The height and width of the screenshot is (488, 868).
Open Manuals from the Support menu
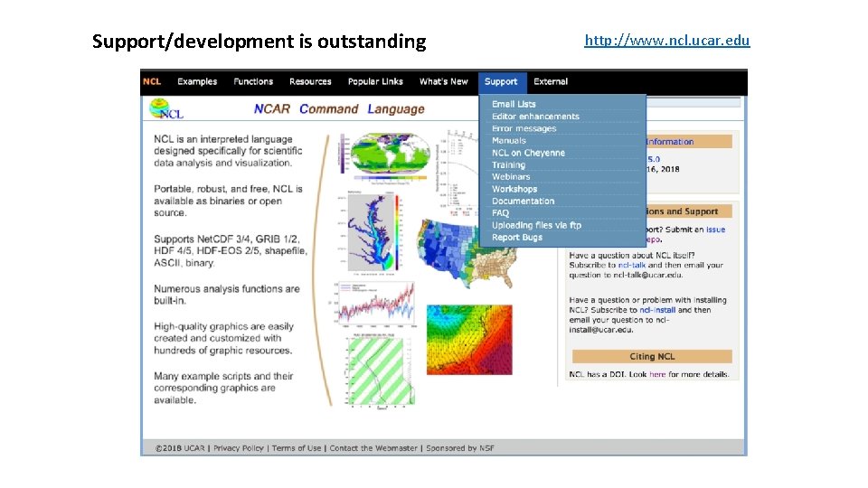click(509, 141)
